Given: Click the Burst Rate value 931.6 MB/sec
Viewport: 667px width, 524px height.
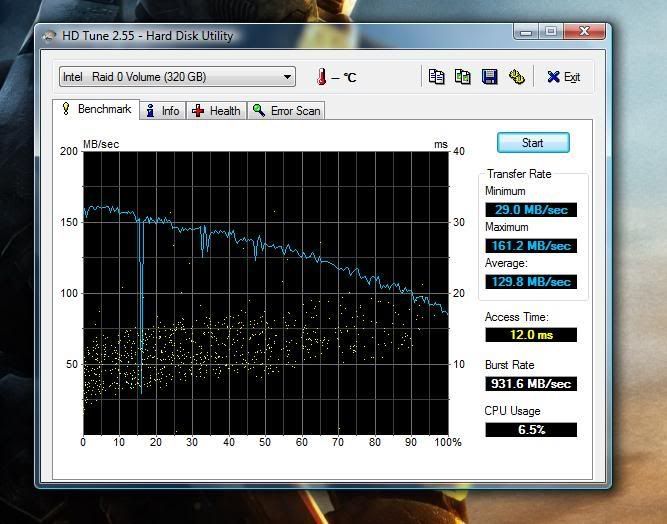Looking at the screenshot, I should click(x=531, y=384).
